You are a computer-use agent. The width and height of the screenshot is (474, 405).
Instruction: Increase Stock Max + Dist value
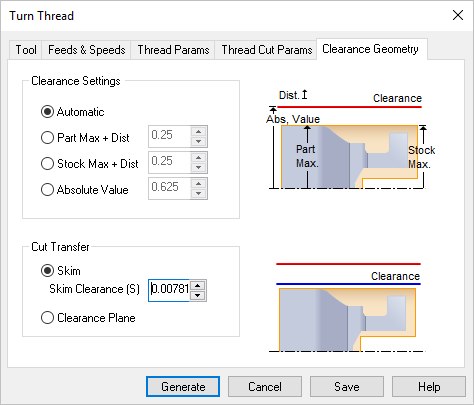click(199, 157)
